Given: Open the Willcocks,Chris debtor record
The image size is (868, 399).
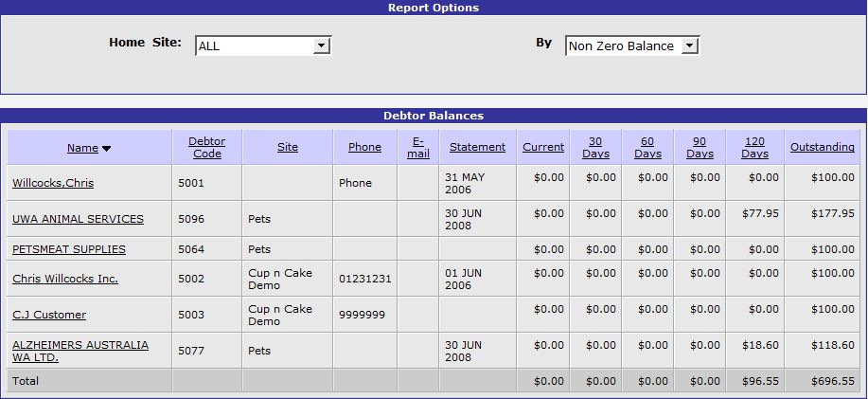Looking at the screenshot, I should click(x=53, y=183).
